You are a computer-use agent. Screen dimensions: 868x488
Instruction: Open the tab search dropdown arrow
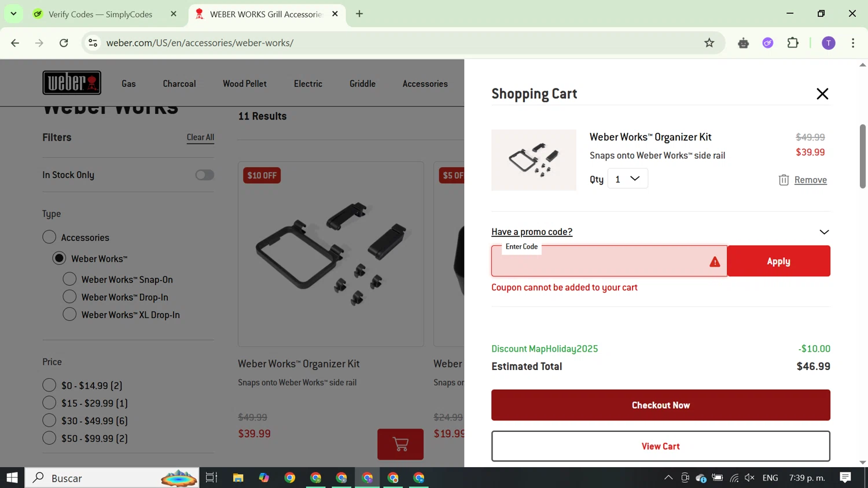point(13,14)
